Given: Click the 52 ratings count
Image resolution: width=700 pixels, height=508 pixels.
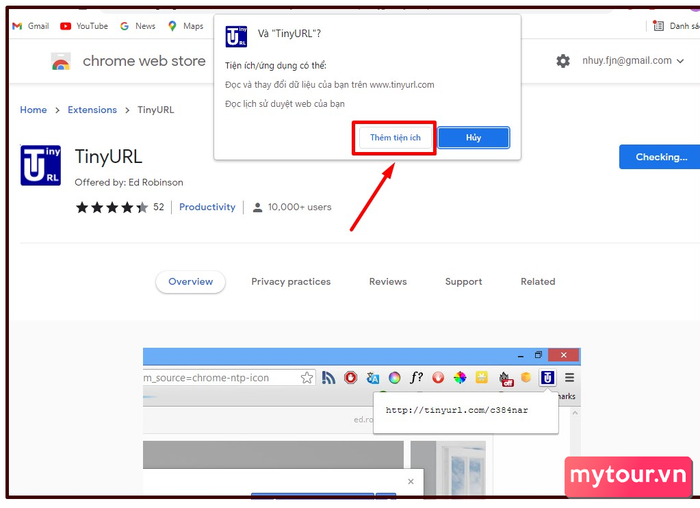Looking at the screenshot, I should (158, 207).
